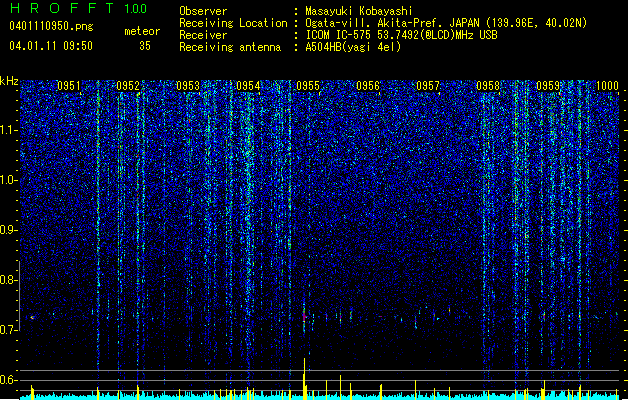
Task: Click the kHz axis unit label
Action: pos(9,81)
